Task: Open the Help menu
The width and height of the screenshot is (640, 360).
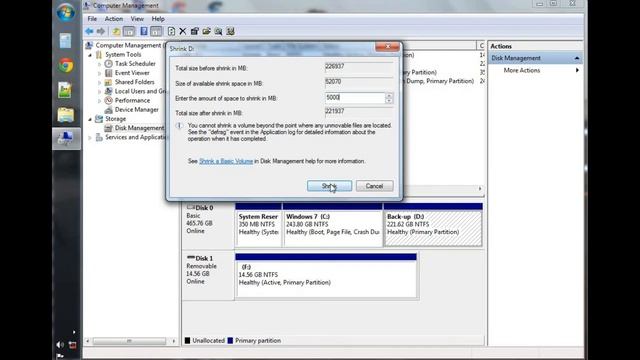Action: [158, 19]
